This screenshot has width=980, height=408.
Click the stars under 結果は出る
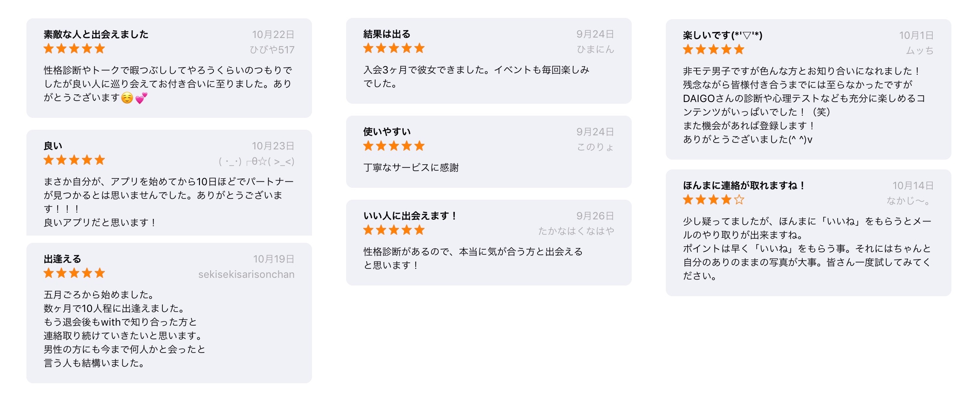394,48
